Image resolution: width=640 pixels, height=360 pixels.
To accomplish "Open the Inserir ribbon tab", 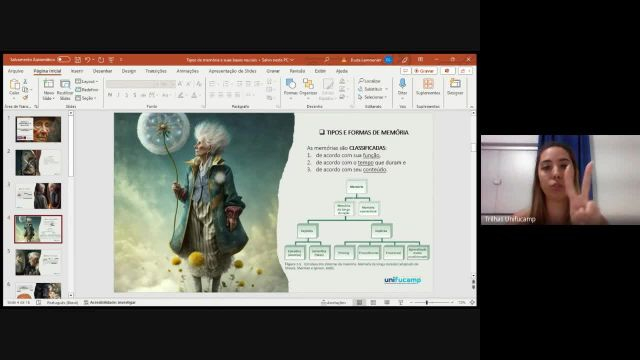I will coord(77,71).
